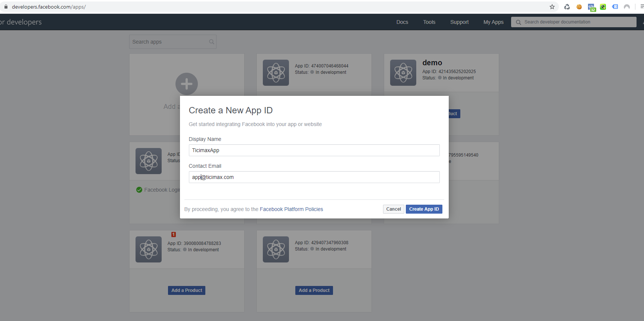The width and height of the screenshot is (644, 321).
Task: Focus the Search apps field
Action: click(173, 42)
